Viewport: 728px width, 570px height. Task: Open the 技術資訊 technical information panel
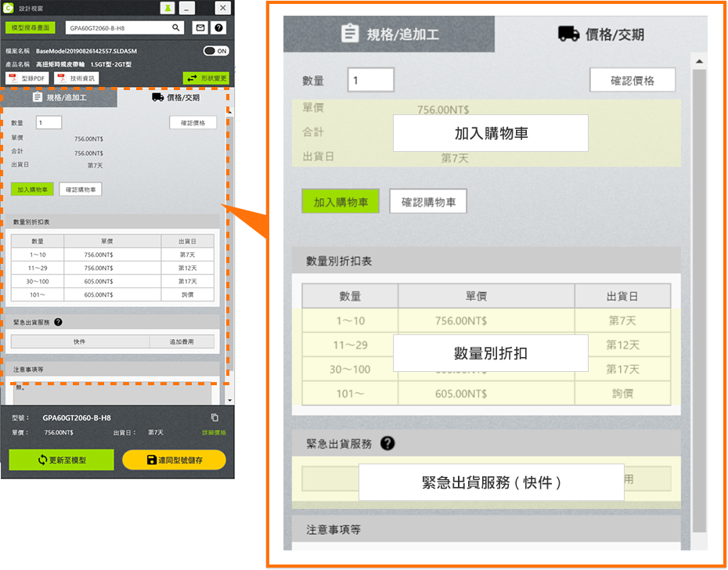(x=76, y=78)
